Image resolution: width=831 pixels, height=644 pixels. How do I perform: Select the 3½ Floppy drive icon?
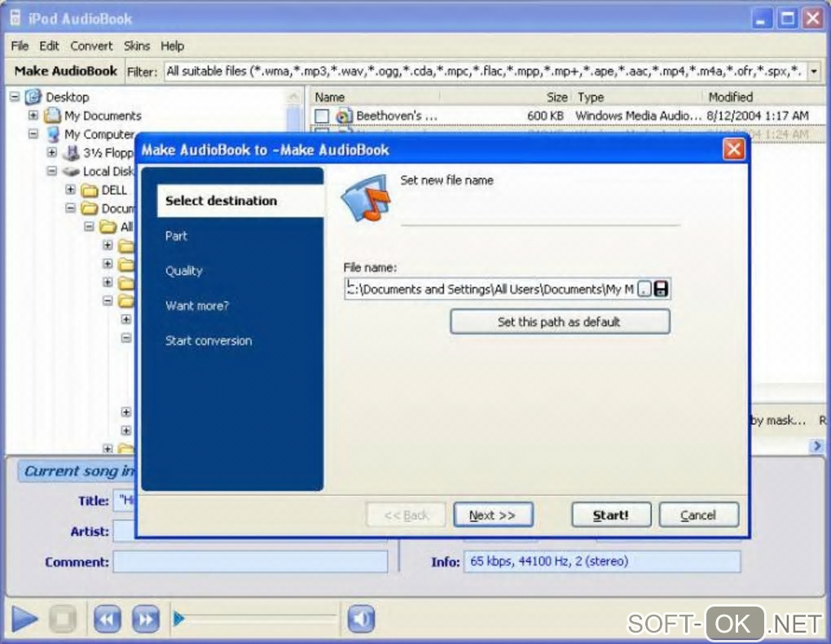tap(71, 152)
